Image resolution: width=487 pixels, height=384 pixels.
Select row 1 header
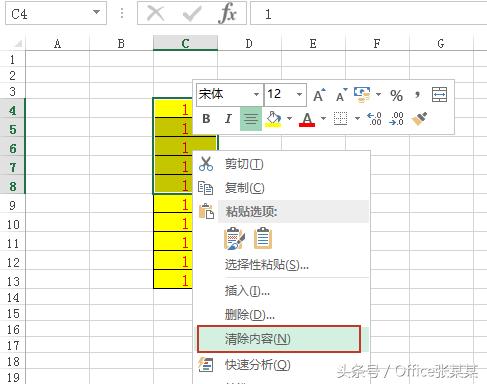coord(13,59)
